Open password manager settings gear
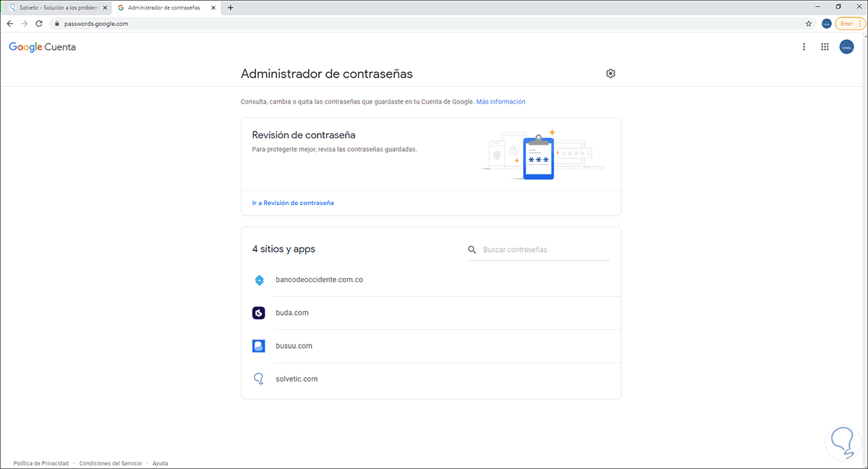The image size is (868, 469). click(610, 74)
